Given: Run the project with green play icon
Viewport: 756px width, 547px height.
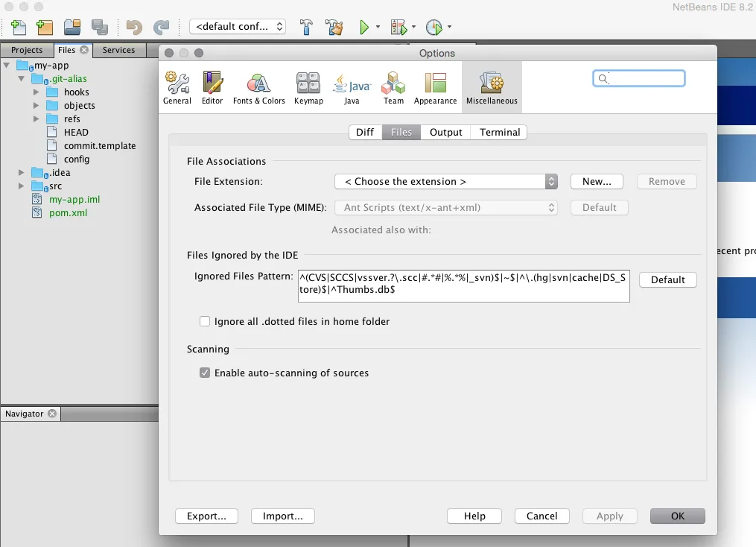Looking at the screenshot, I should point(364,27).
